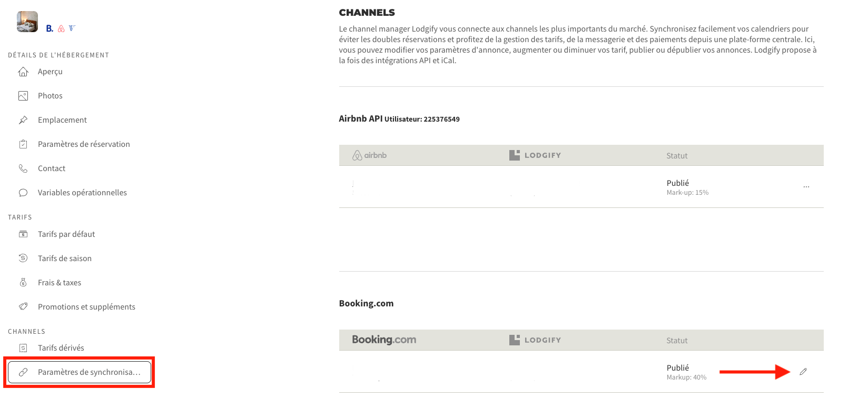
Task: Click the Frais & taxes money bag icon
Action: [x=23, y=283]
